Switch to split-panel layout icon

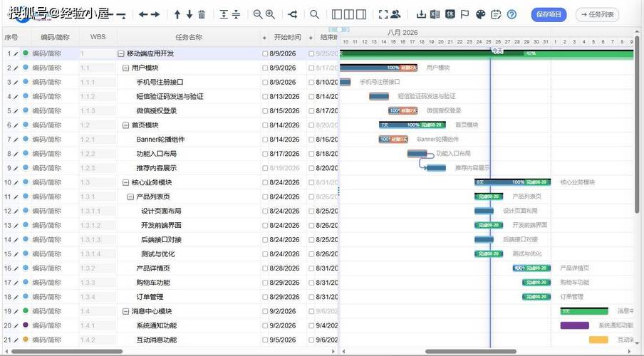[348, 14]
